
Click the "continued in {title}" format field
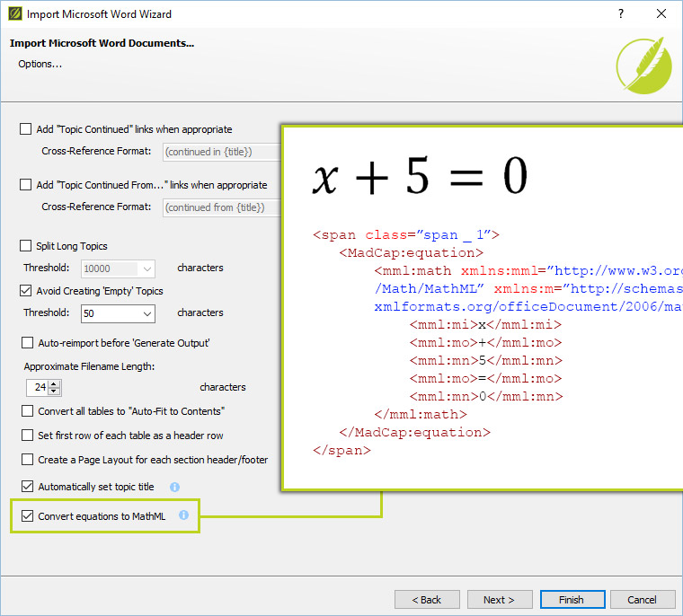coord(221,152)
